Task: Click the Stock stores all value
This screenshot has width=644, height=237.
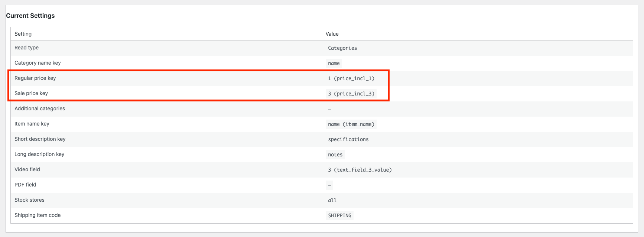Action: click(332, 200)
